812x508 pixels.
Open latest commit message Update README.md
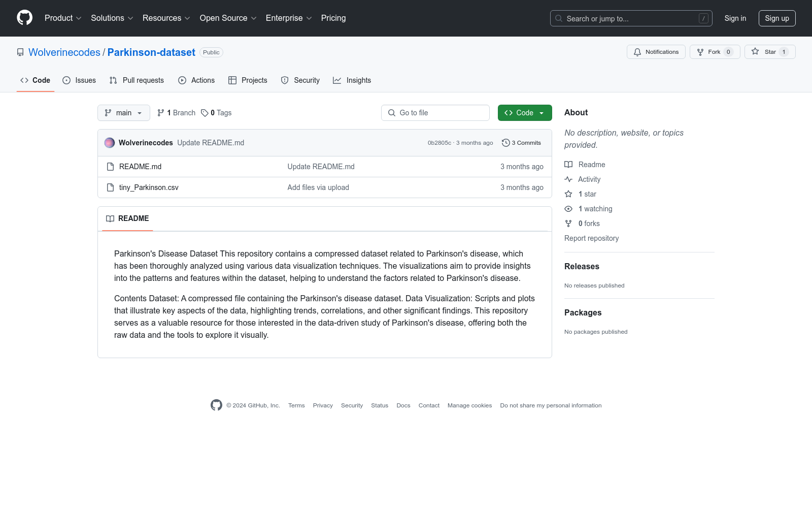211,143
